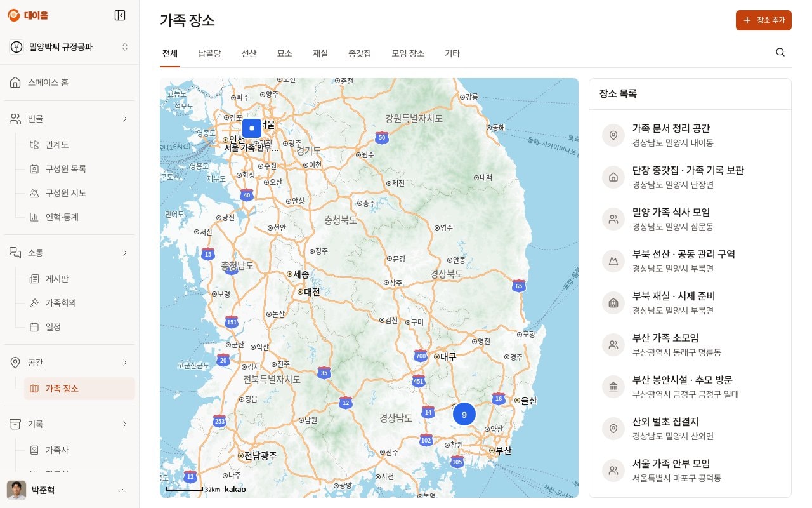Click the 박준혁 profile avatar
Viewport: 812px width, 508px height.
16,490
